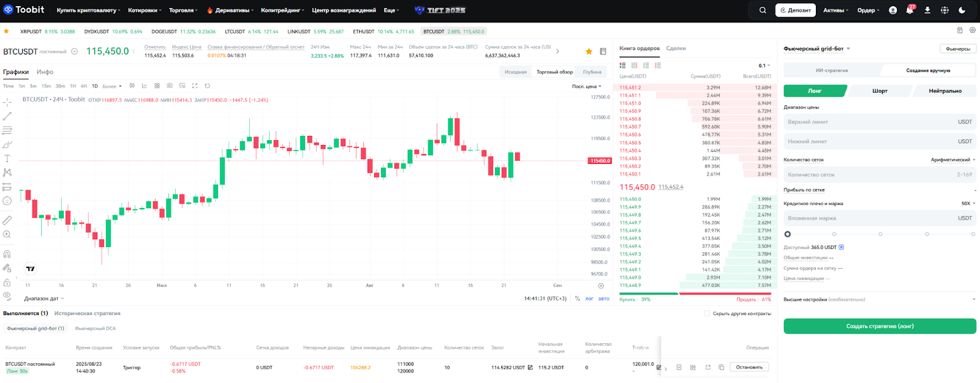Open the search magnifier in the top bar
This screenshot has height=383, width=980.
tap(763, 10)
